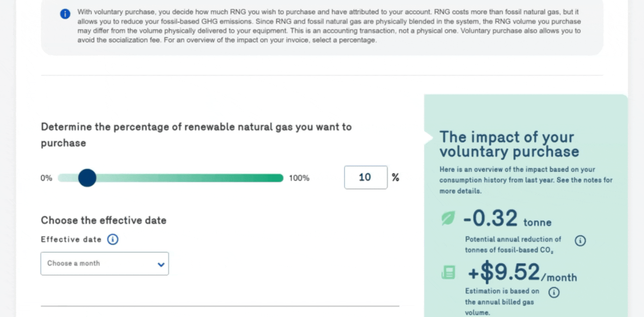Click "The impact of your voluntary purchase" heading

[509, 144]
